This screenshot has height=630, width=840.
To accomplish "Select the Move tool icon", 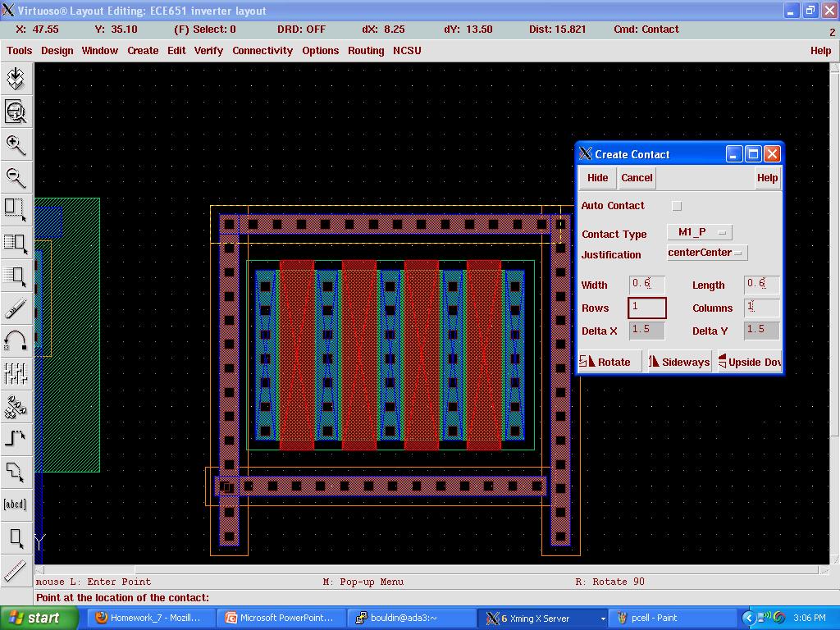I will tap(16, 276).
